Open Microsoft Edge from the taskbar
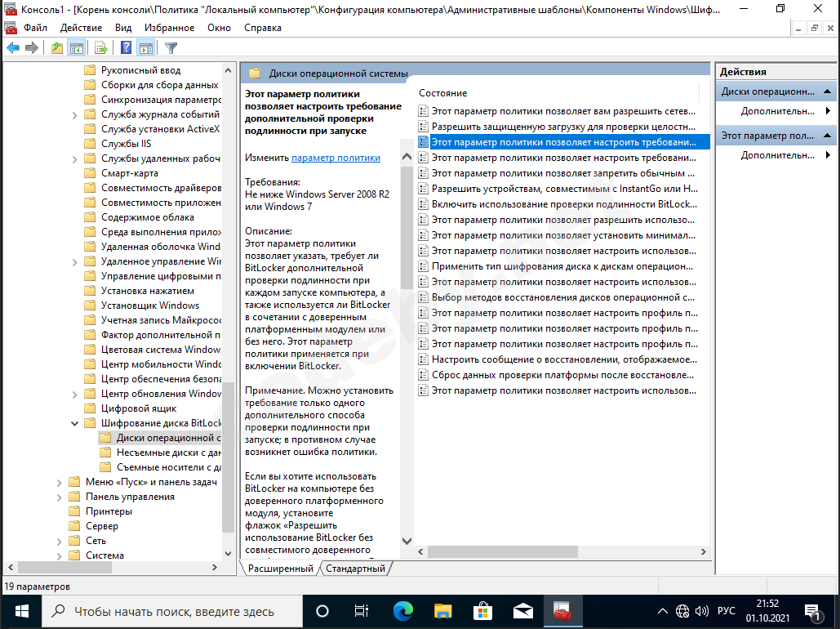Viewport: 840px width, 629px height. [x=402, y=611]
